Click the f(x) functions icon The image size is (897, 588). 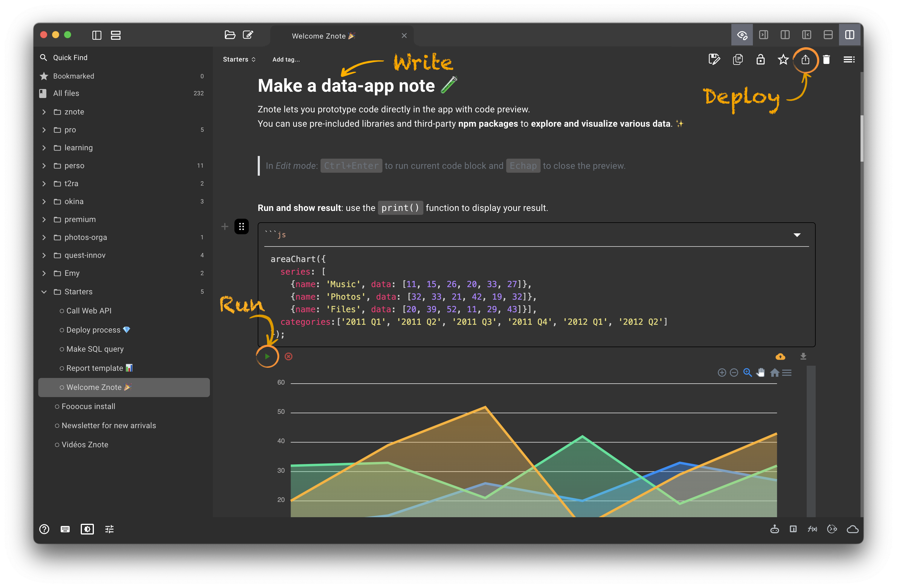(x=812, y=529)
